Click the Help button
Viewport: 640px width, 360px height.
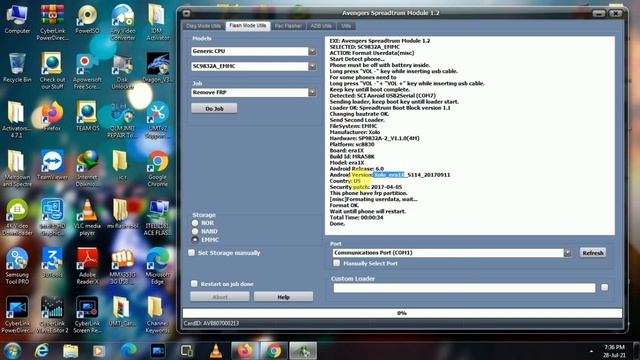[x=283, y=297]
